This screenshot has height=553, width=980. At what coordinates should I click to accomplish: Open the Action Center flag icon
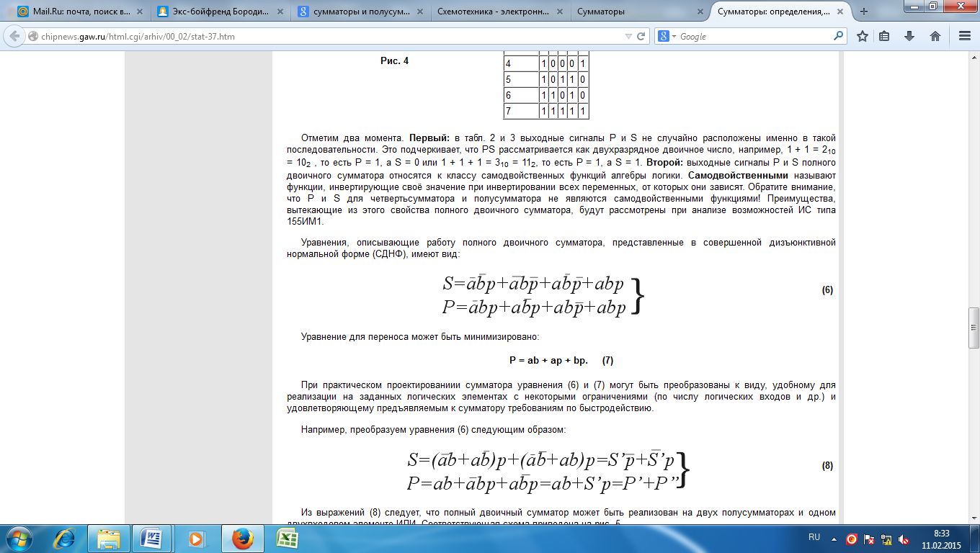pyautogui.click(x=869, y=539)
